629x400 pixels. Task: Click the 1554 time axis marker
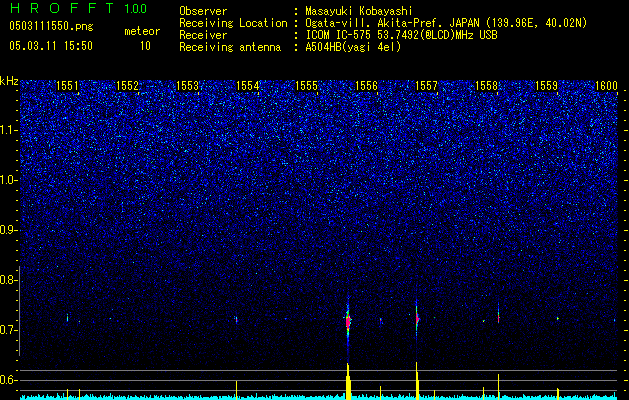[248, 85]
